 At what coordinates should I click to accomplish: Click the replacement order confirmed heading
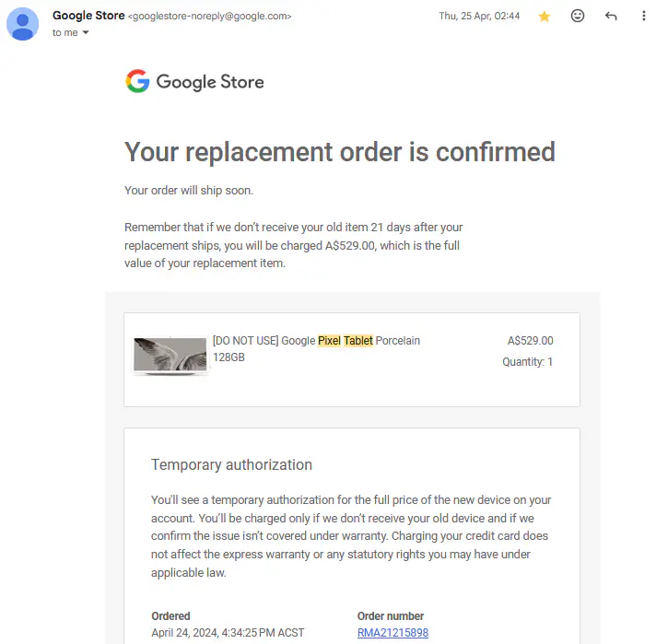(340, 151)
